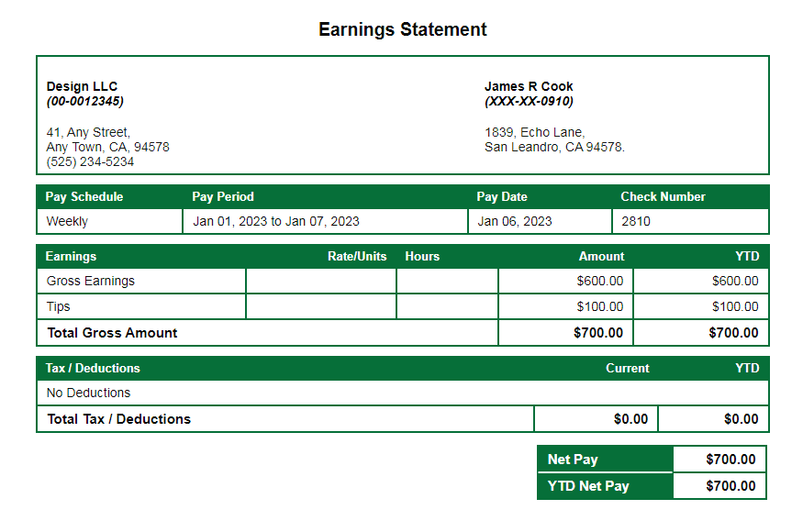Click the masked SSN XXX-XX-0910
803x532 pixels.
coord(529,101)
